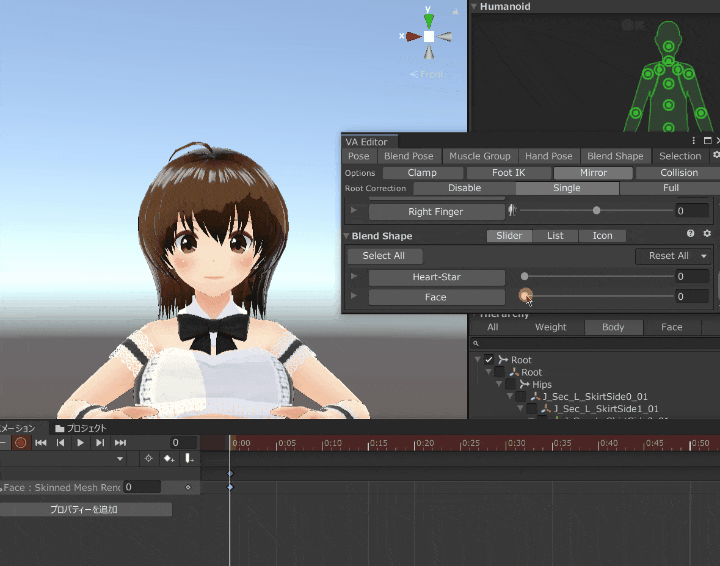This screenshot has height=566, width=720.
Task: Open Blend Shape section settings gear
Action: [x=707, y=234]
